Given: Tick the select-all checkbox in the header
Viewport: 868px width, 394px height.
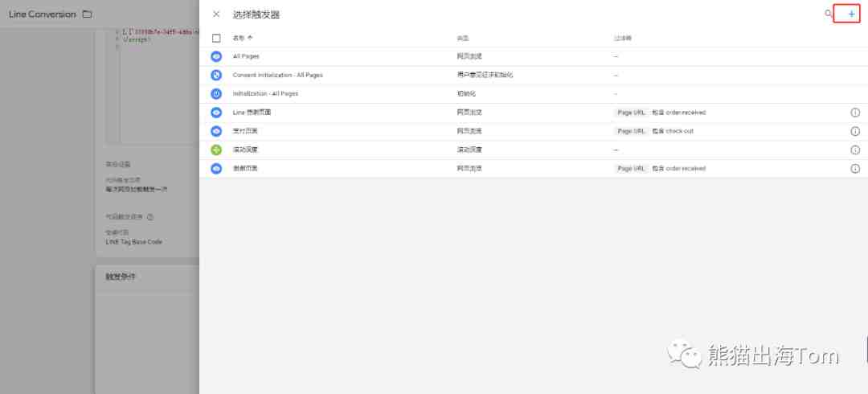Looking at the screenshot, I should 216,39.
